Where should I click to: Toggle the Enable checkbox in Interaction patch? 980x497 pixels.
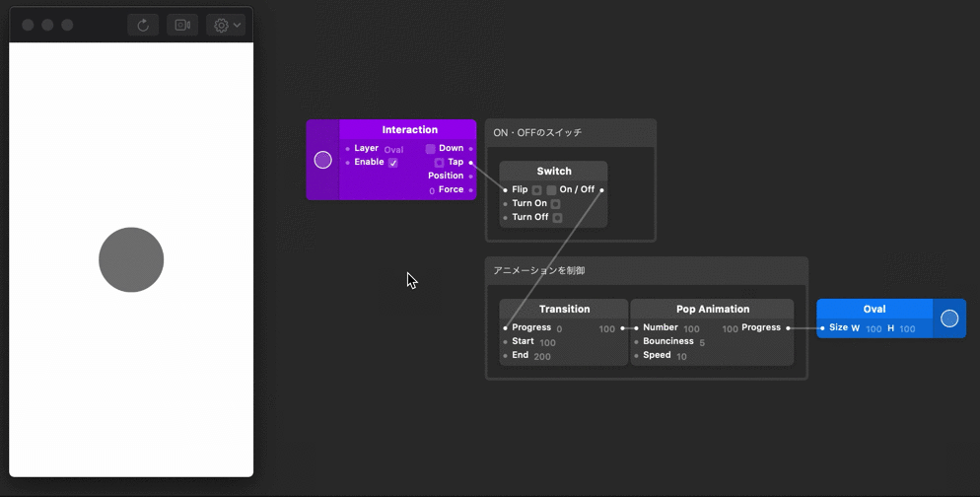click(x=393, y=163)
